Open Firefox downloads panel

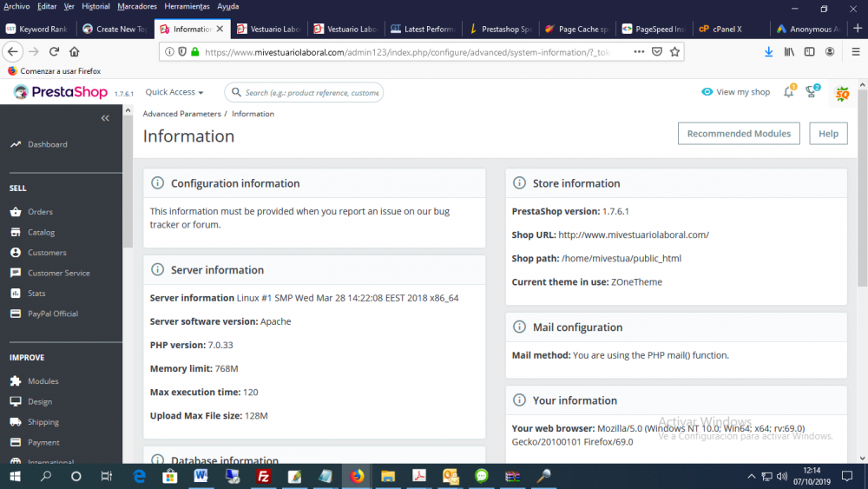[x=768, y=51]
